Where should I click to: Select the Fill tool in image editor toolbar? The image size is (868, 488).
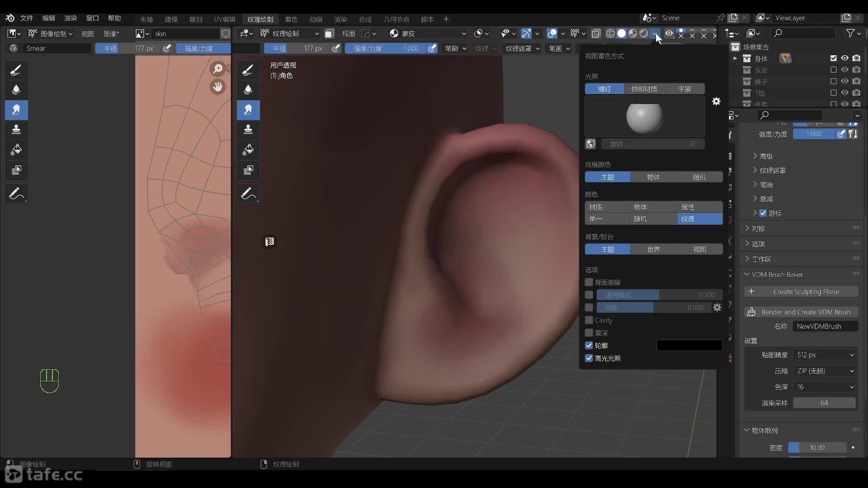[x=16, y=150]
